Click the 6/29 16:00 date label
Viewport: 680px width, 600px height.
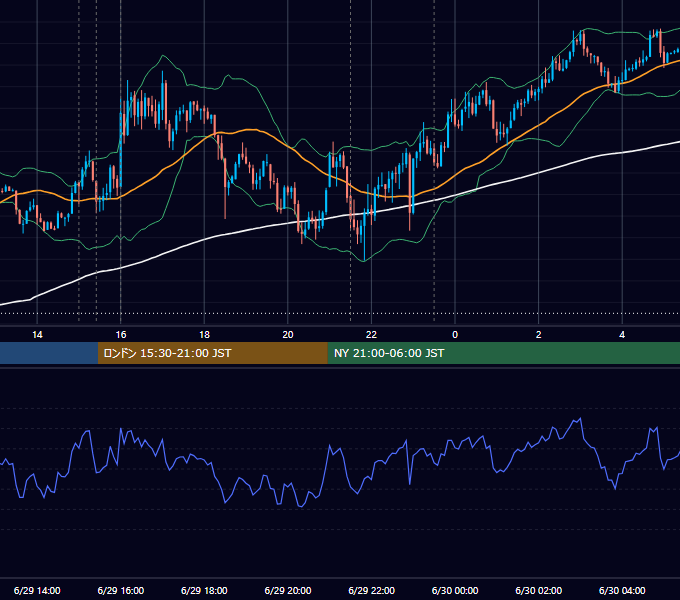click(x=121, y=590)
